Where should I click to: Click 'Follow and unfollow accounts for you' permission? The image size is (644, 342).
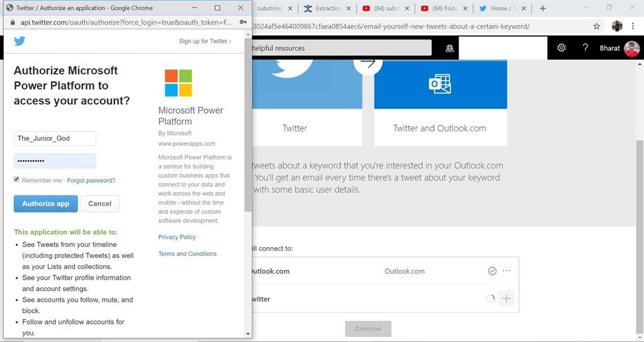click(x=73, y=327)
